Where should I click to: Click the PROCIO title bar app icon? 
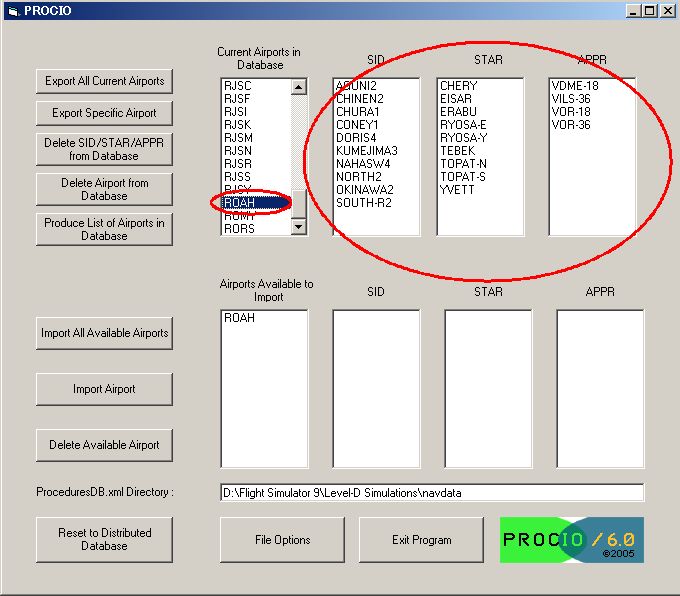14,11
